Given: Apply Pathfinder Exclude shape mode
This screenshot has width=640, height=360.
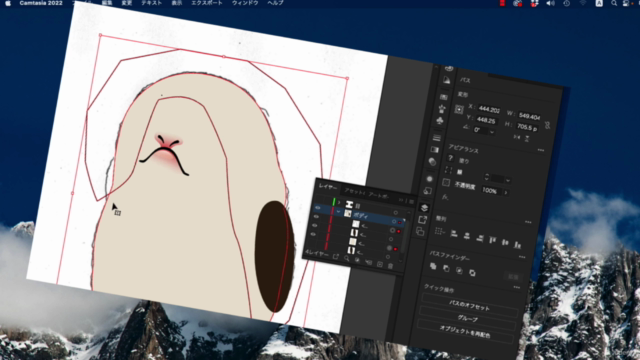Looking at the screenshot, I should pyautogui.click(x=472, y=273).
